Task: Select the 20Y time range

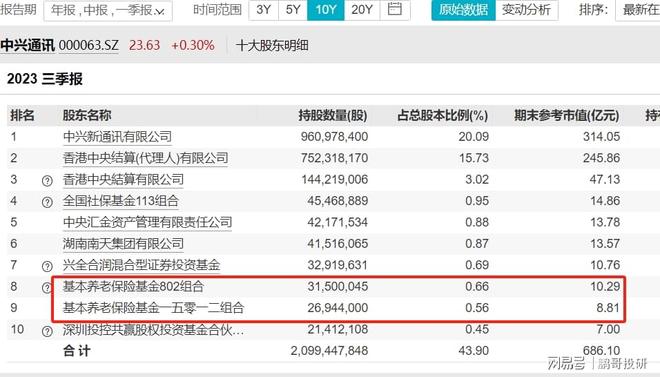Action: pyautogui.click(x=362, y=9)
